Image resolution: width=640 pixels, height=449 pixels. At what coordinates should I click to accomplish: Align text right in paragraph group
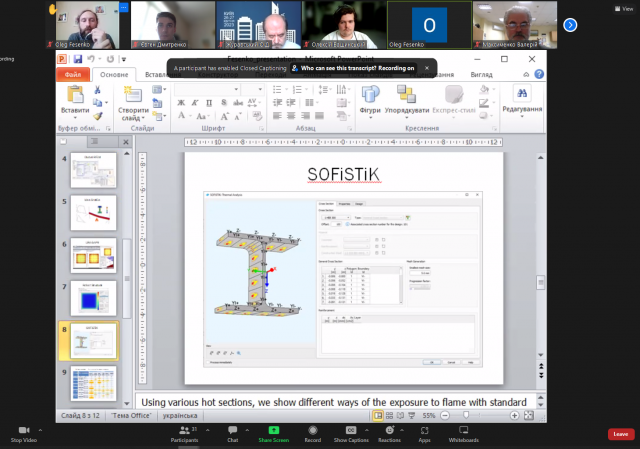305,116
